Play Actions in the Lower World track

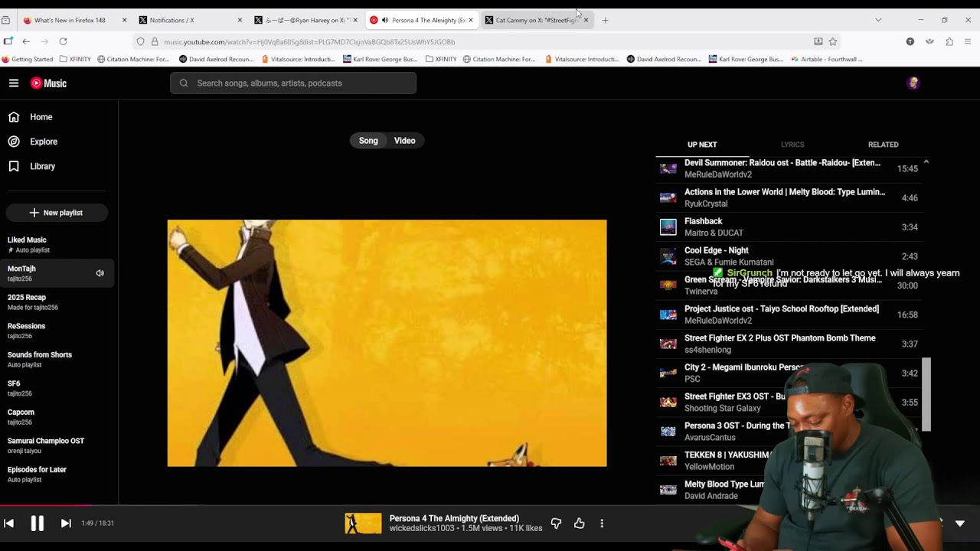point(789,198)
